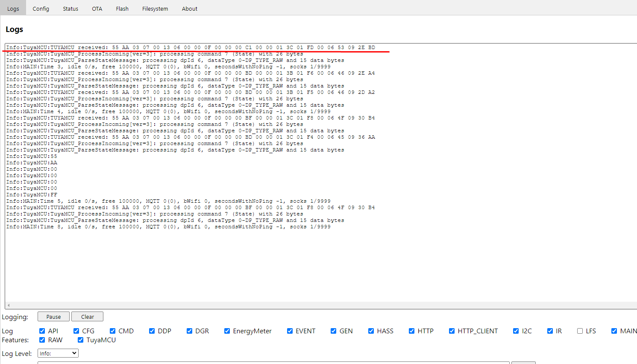Pause the logging output

[53, 317]
